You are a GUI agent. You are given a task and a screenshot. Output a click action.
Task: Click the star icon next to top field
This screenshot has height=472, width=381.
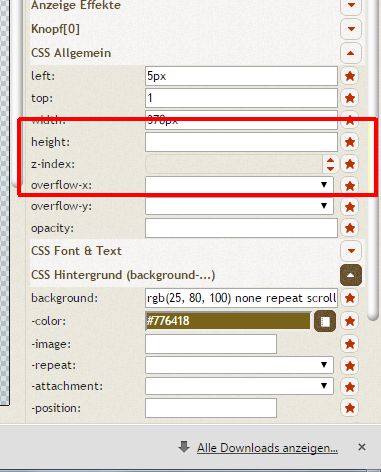click(x=350, y=98)
